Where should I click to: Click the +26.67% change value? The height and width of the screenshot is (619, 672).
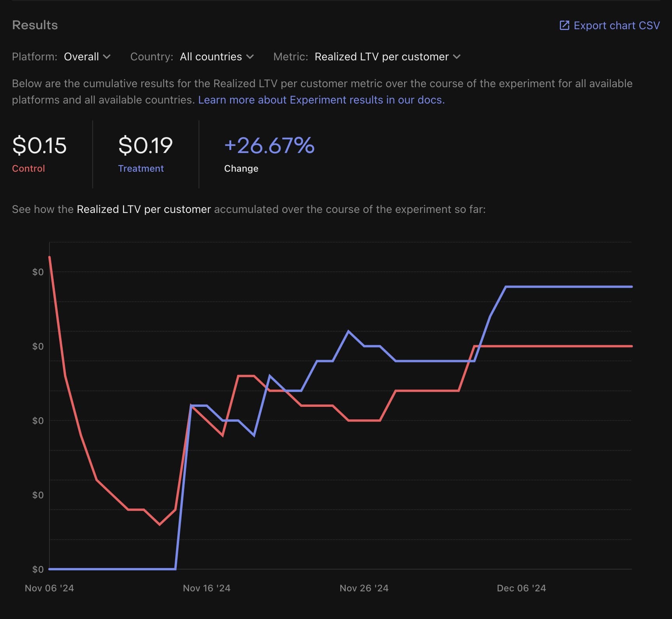(x=269, y=146)
